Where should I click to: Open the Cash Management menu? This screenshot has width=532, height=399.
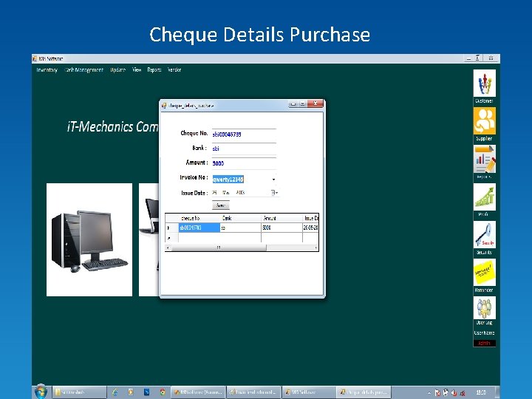(83, 70)
